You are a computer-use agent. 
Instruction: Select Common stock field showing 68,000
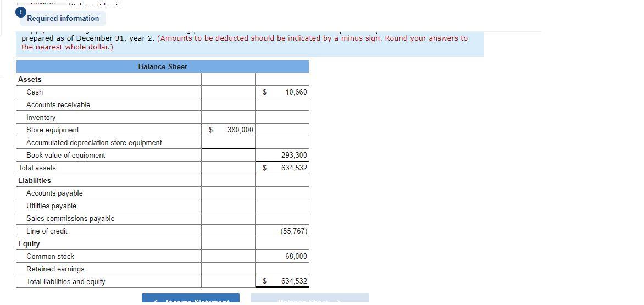click(x=282, y=256)
